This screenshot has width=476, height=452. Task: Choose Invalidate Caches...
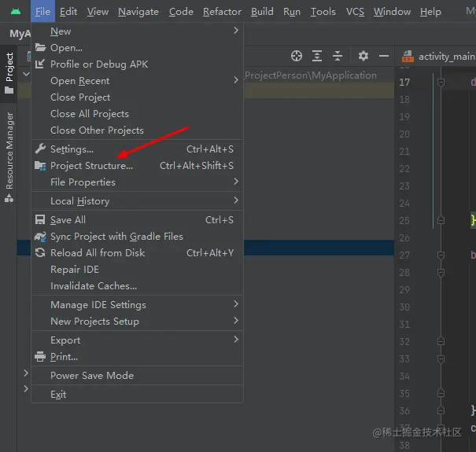[x=137, y=286]
